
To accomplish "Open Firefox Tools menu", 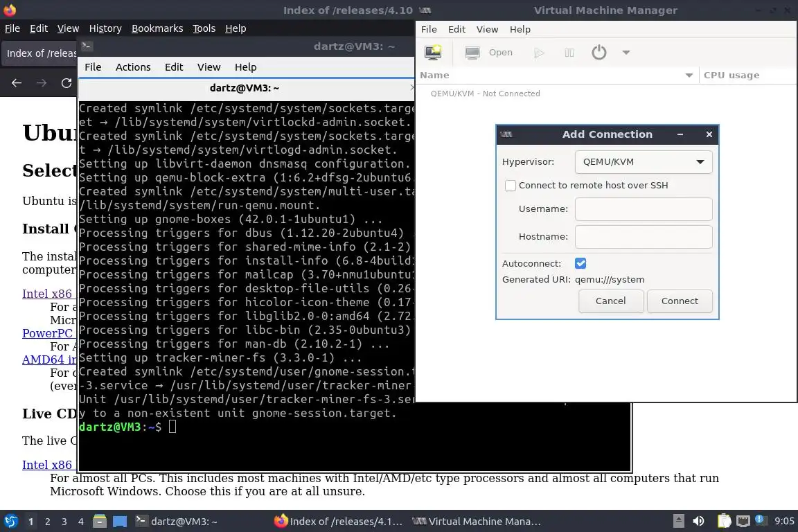I will pyautogui.click(x=204, y=28).
